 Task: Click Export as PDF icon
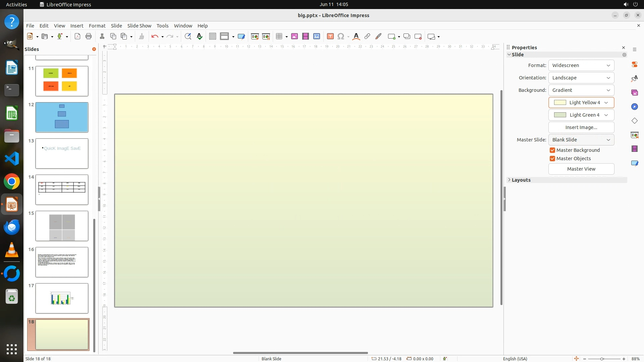tap(77, 37)
